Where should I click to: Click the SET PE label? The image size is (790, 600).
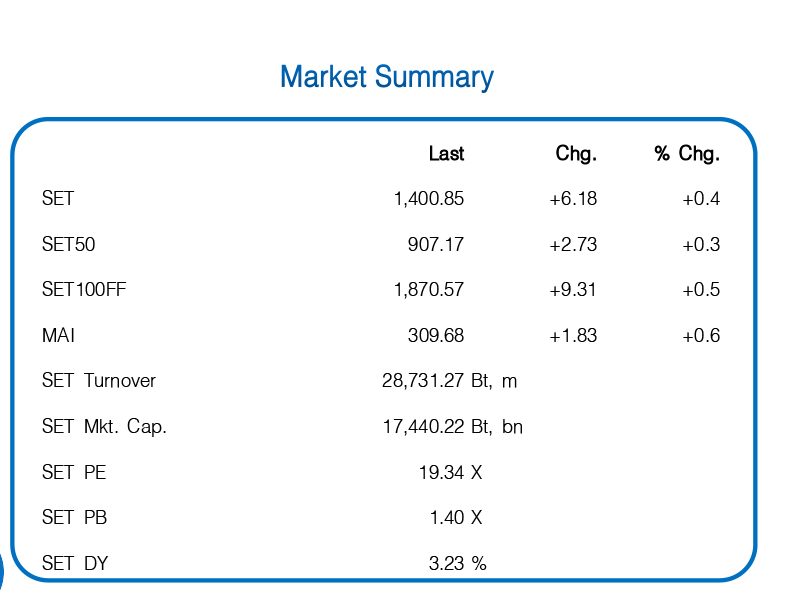74,473
